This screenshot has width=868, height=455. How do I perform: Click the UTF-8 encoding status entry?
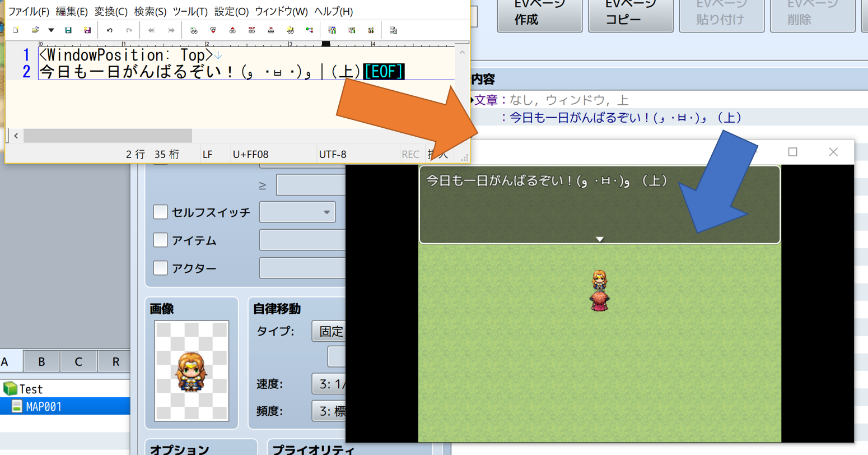pos(333,154)
